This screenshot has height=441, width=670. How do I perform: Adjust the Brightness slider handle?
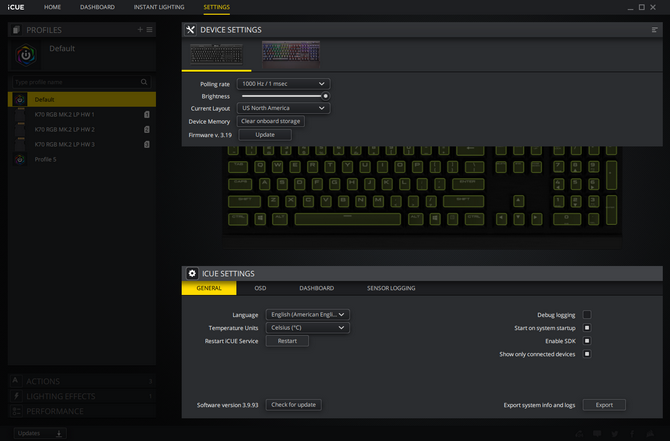pyautogui.click(x=325, y=96)
